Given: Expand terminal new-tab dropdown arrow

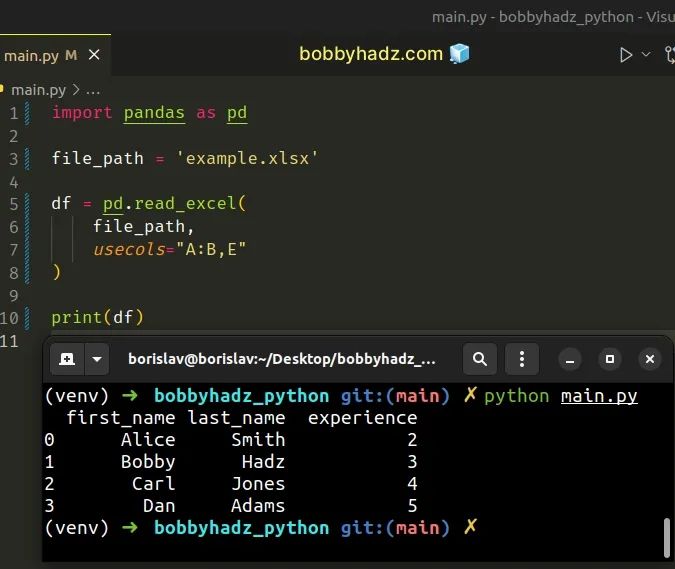Looking at the screenshot, I should pyautogui.click(x=97, y=359).
